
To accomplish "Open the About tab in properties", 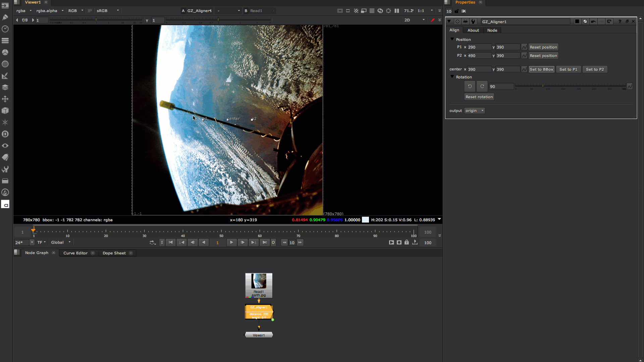I will (x=473, y=30).
